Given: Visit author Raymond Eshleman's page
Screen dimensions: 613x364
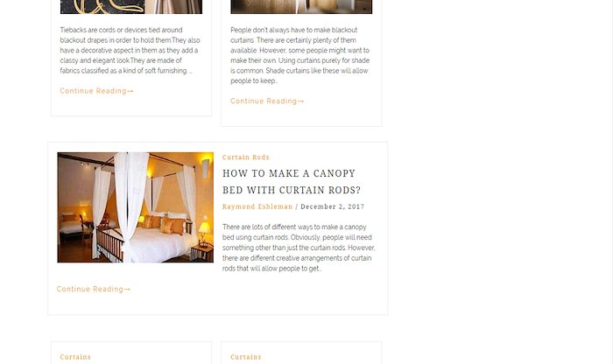Looking at the screenshot, I should pyautogui.click(x=257, y=206).
